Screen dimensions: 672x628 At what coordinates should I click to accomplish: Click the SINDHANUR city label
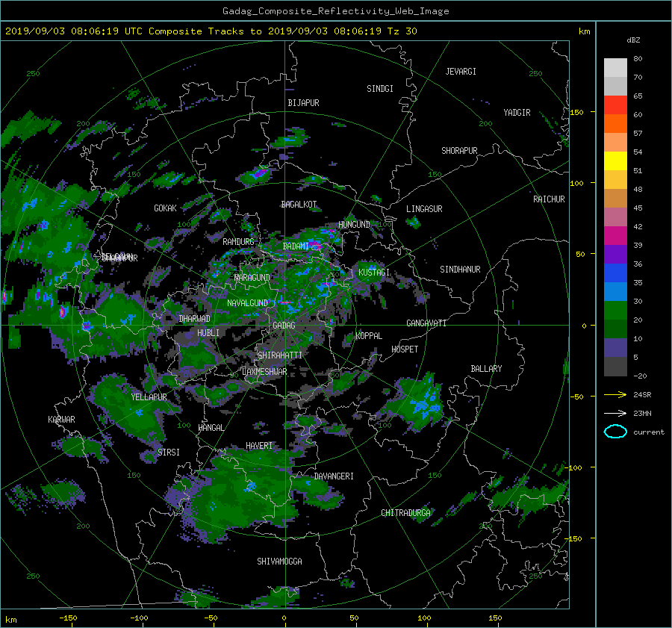pos(460,270)
